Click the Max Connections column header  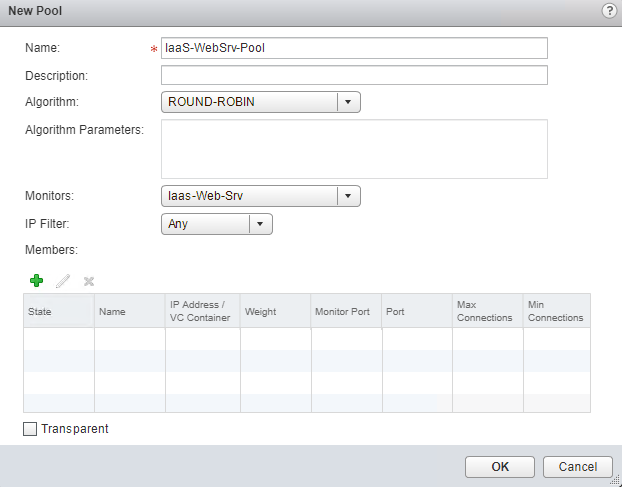click(x=487, y=311)
